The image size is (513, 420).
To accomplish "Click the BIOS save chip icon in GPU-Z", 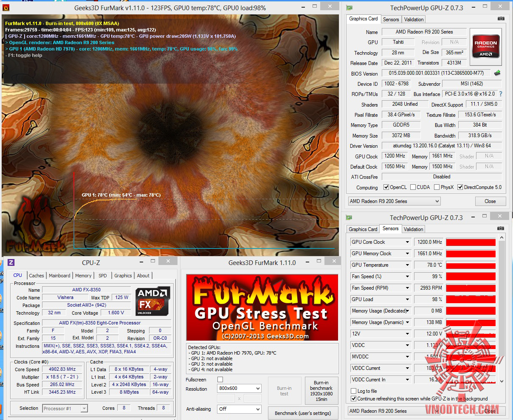I will pos(497,73).
